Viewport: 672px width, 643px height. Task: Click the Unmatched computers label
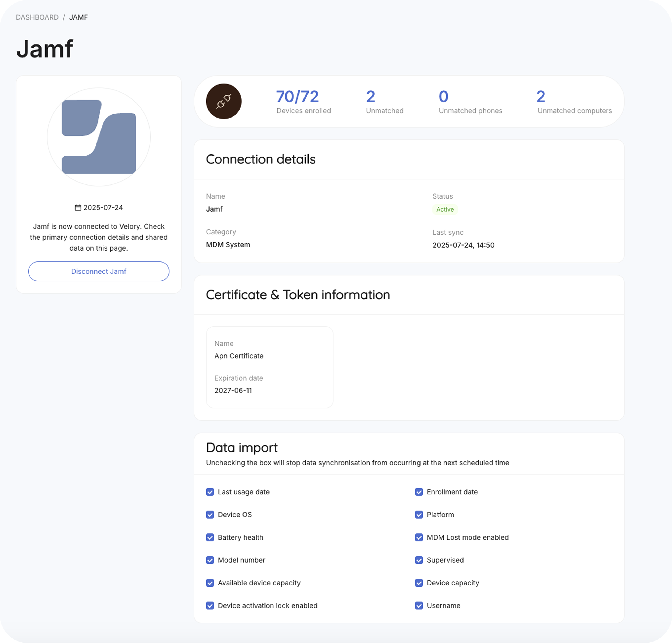tap(574, 111)
